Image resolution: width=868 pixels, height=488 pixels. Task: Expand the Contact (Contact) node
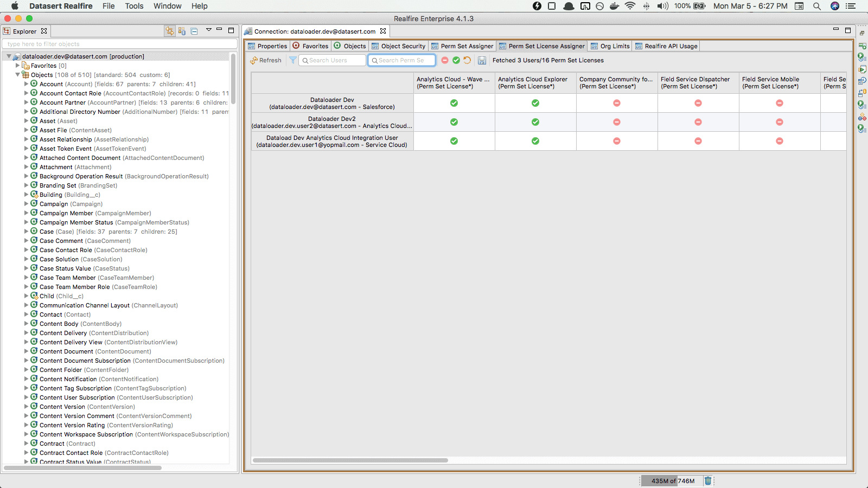tap(26, 314)
